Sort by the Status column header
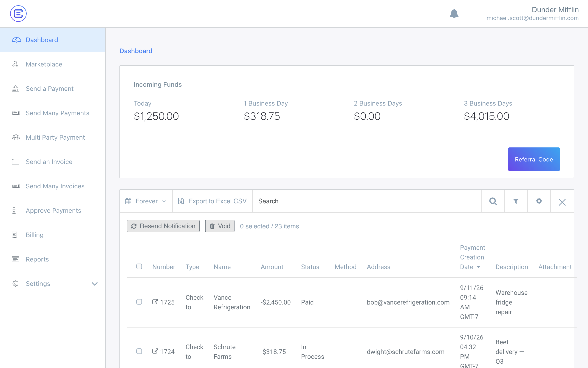The image size is (588, 368). click(x=310, y=267)
